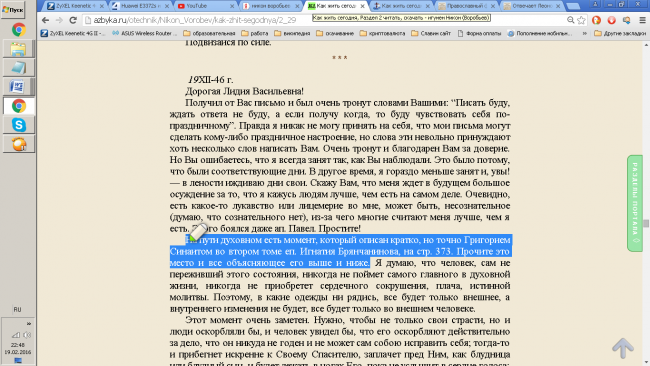The width and height of the screenshot is (650, 366).
Task: Switch to the Huawei E3372s tab
Action: tap(139, 6)
